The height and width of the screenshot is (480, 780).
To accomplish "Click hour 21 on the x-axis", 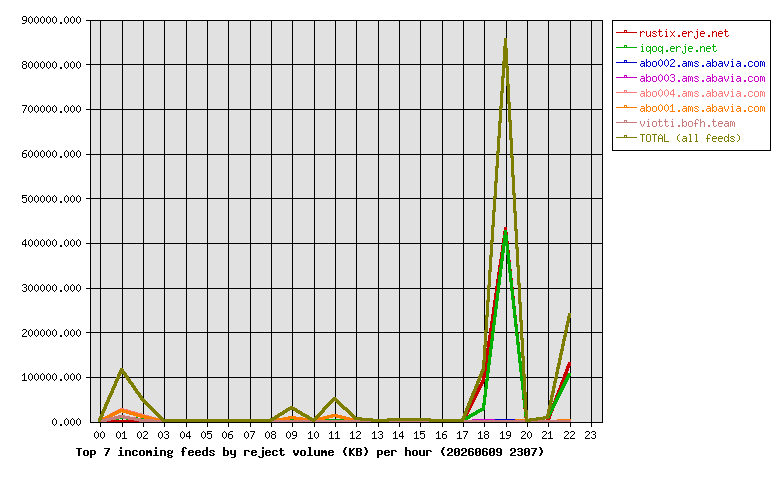I will [548, 435].
